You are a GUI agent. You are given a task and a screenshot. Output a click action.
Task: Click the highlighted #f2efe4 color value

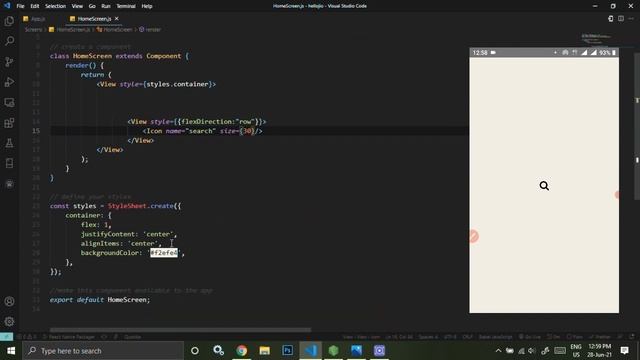164,253
